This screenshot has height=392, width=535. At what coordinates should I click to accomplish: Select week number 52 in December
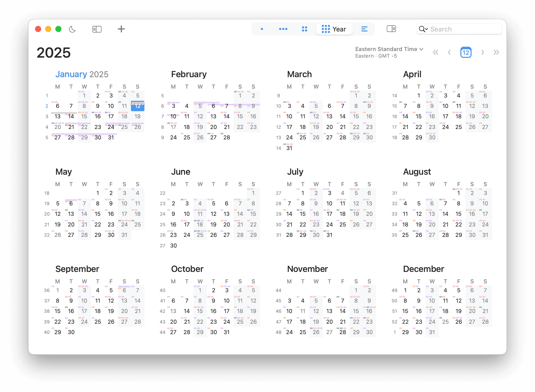395,322
